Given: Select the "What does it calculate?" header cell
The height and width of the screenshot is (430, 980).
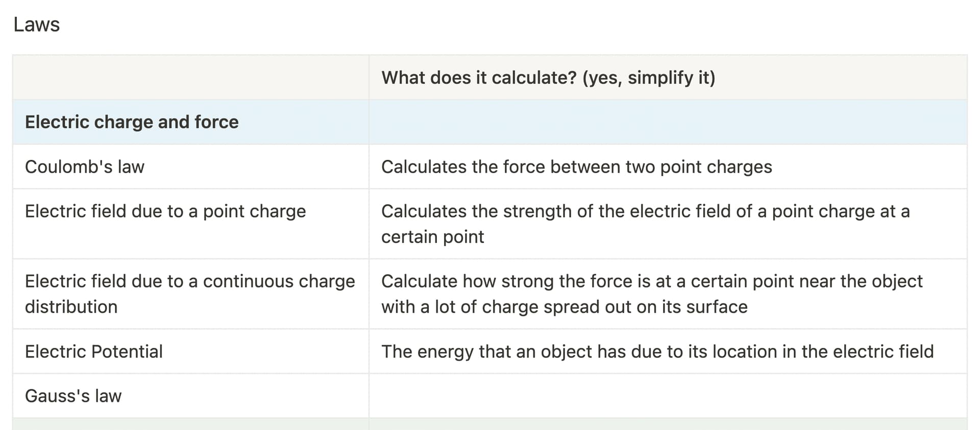Looking at the screenshot, I should point(668,78).
